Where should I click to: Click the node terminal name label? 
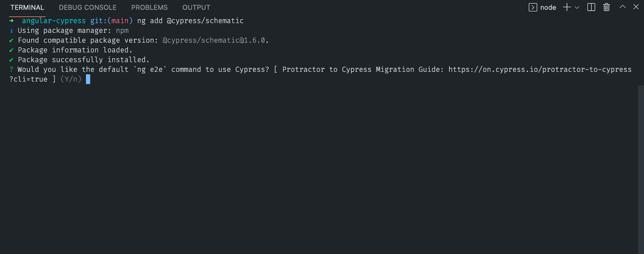tap(548, 7)
